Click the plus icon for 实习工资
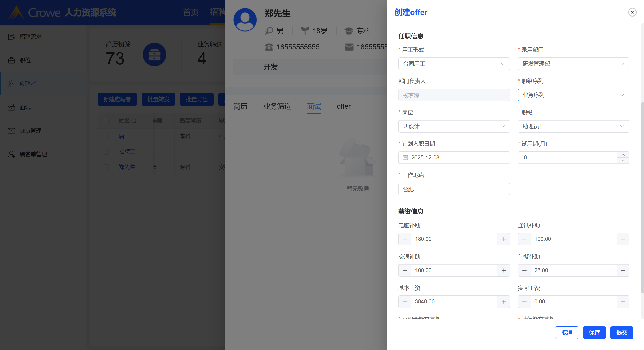Screen dimensions: 644x350 [x=623, y=302]
